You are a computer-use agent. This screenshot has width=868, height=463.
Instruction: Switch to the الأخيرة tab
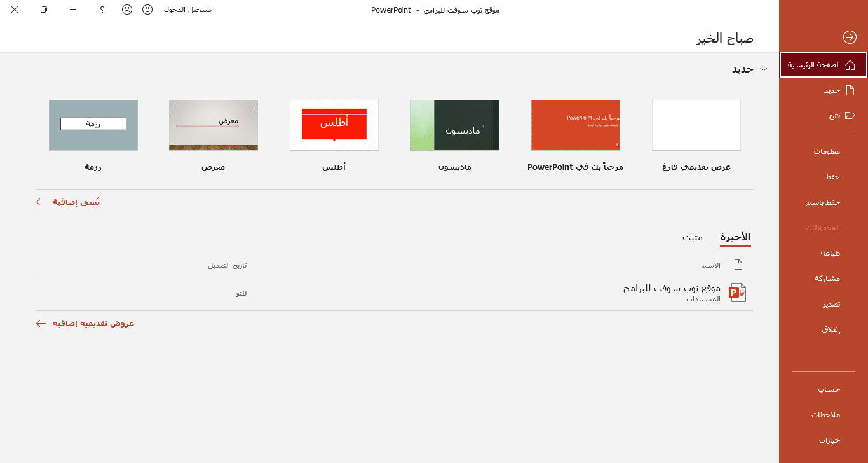pos(735,237)
